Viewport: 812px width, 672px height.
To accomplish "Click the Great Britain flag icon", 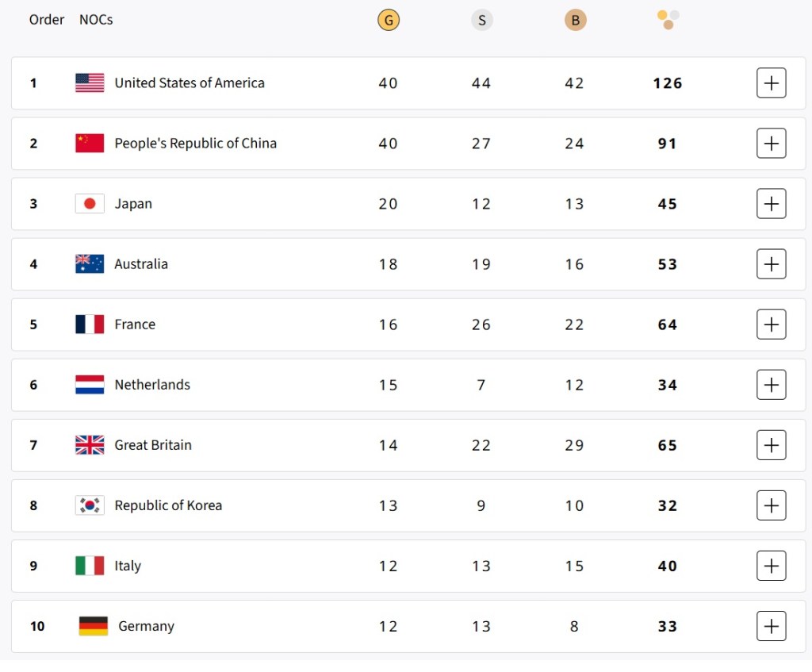I will [x=90, y=445].
